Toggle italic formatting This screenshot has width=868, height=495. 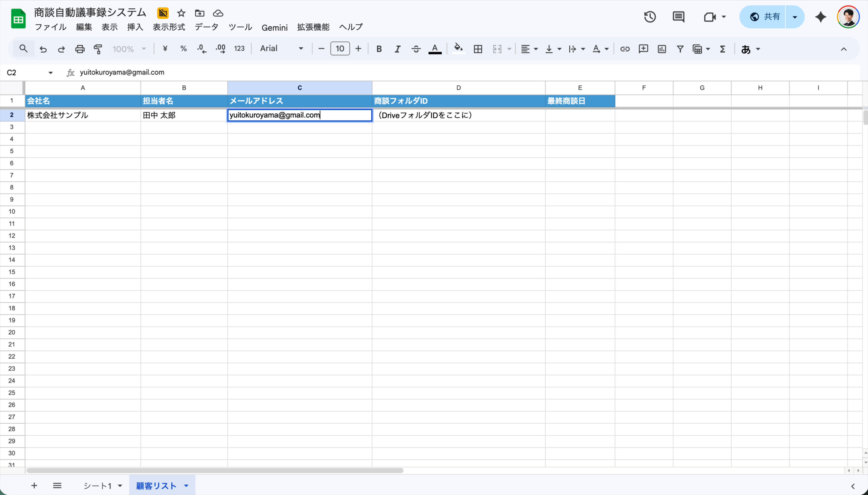pyautogui.click(x=397, y=49)
